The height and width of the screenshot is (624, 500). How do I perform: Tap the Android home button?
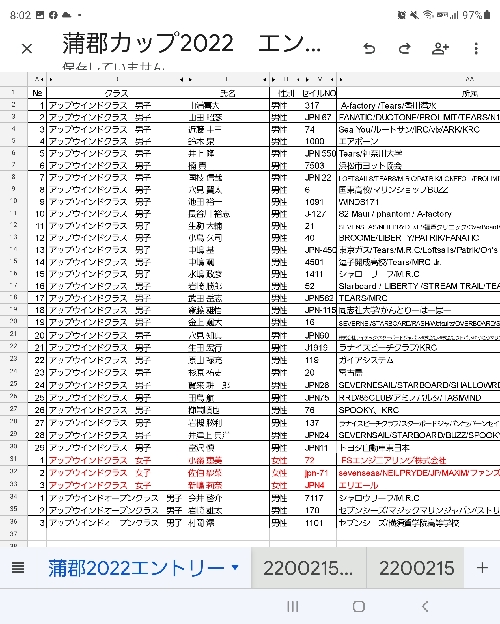(359, 606)
